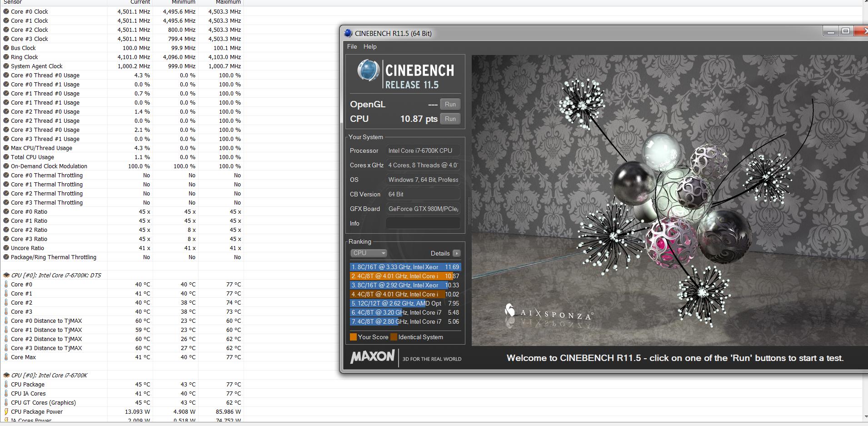The image size is (868, 426).
Task: Click the System Agent Clock sensor icon
Action: (x=6, y=66)
